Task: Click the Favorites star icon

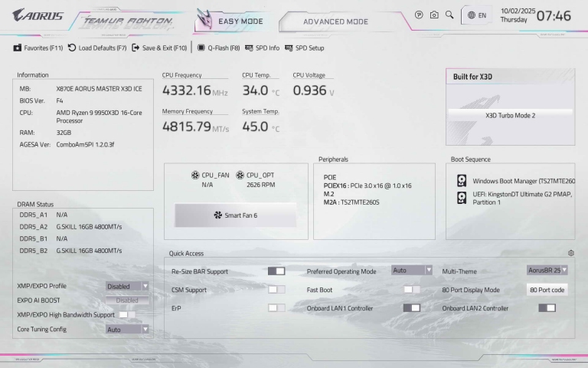Action: click(x=18, y=48)
